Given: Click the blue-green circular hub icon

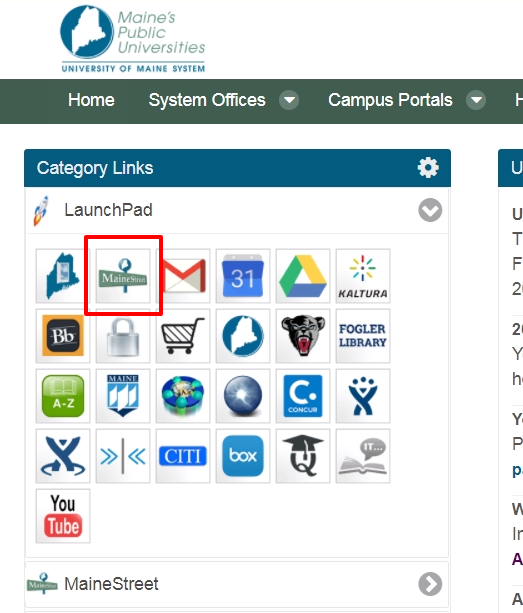Looking at the screenshot, I should (183, 396).
